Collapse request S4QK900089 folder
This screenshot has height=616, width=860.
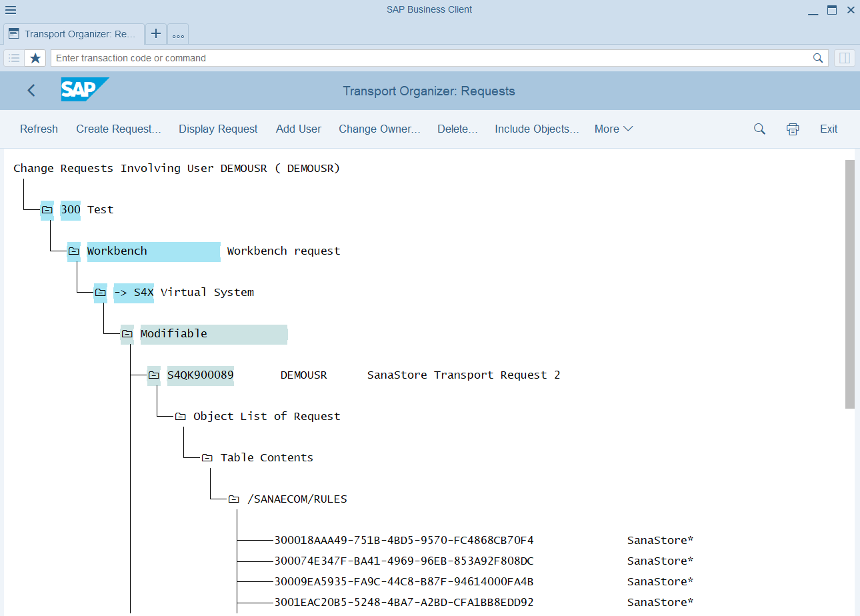point(153,375)
